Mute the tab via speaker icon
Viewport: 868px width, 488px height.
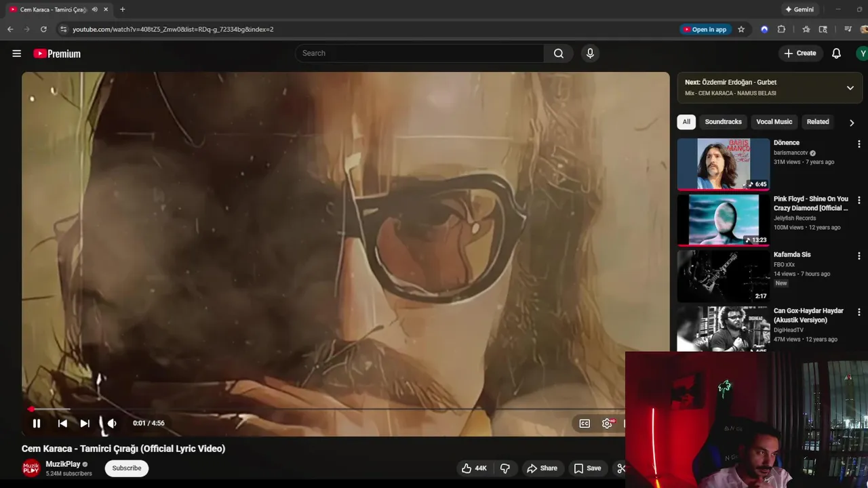pyautogui.click(x=94, y=9)
